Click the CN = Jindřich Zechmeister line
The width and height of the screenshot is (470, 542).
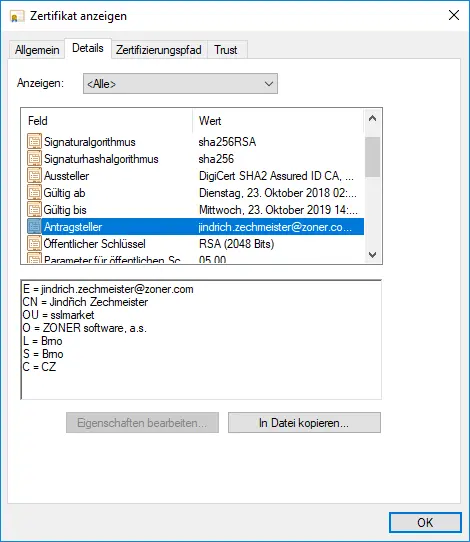click(85, 302)
